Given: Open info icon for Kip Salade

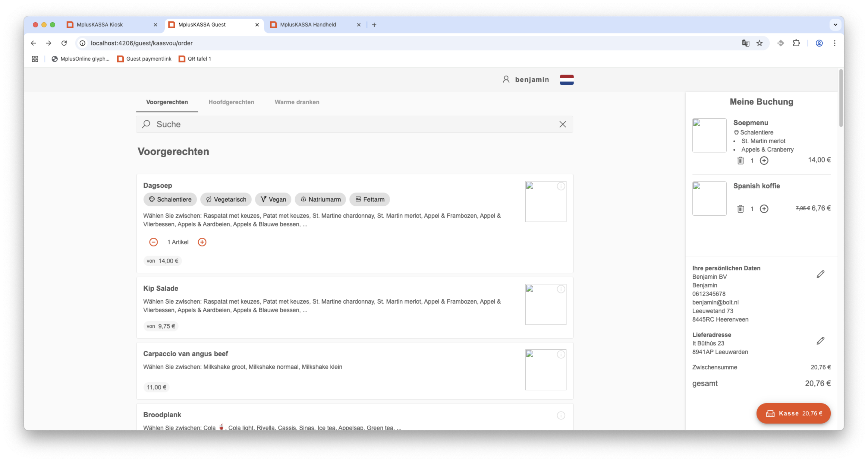Looking at the screenshot, I should pyautogui.click(x=561, y=289).
